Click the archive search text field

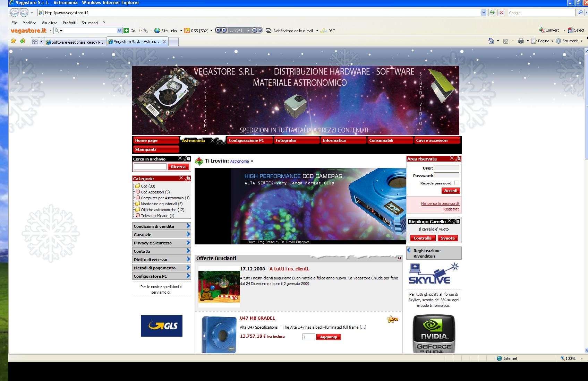pos(150,167)
